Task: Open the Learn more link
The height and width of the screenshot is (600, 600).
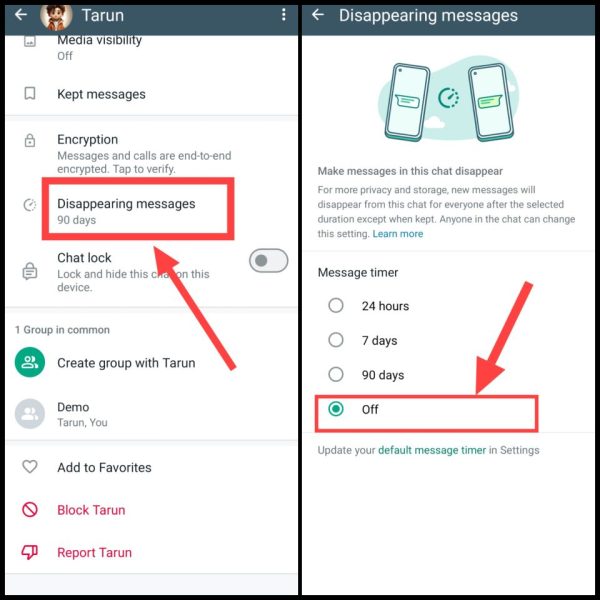Action: (x=398, y=234)
